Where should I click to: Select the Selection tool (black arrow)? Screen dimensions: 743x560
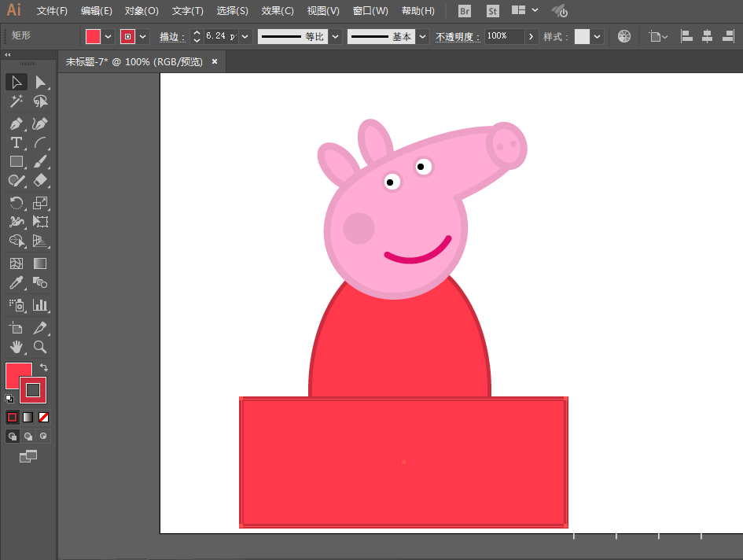click(16, 82)
